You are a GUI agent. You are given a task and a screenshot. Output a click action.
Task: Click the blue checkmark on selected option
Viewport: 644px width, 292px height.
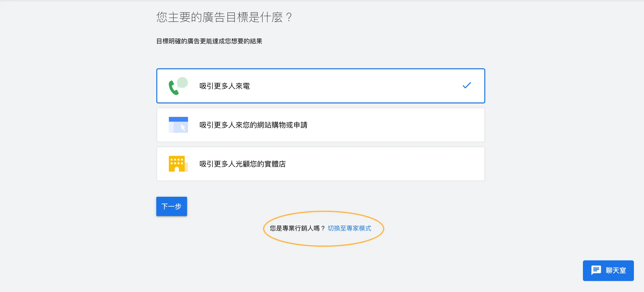point(467,85)
